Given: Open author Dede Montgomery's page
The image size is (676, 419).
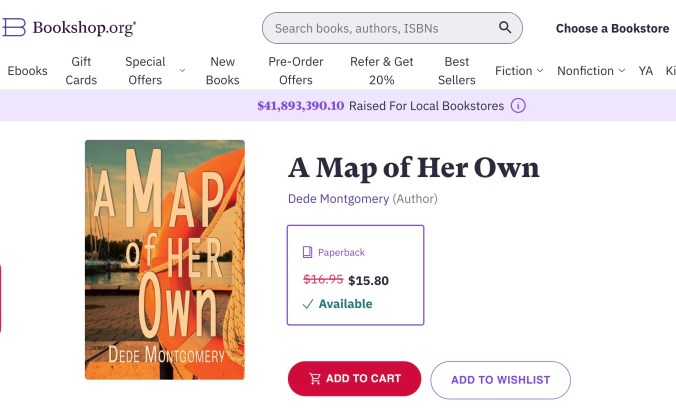Looking at the screenshot, I should click(338, 199).
